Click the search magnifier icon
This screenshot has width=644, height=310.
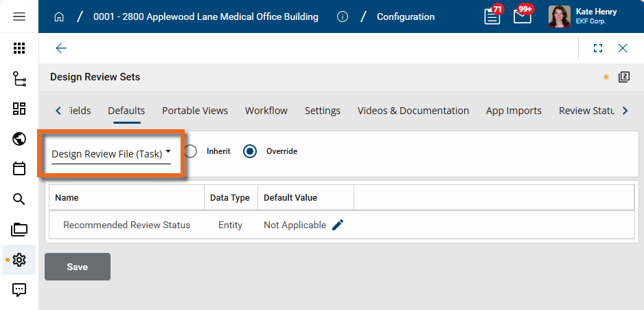pyautogui.click(x=19, y=199)
